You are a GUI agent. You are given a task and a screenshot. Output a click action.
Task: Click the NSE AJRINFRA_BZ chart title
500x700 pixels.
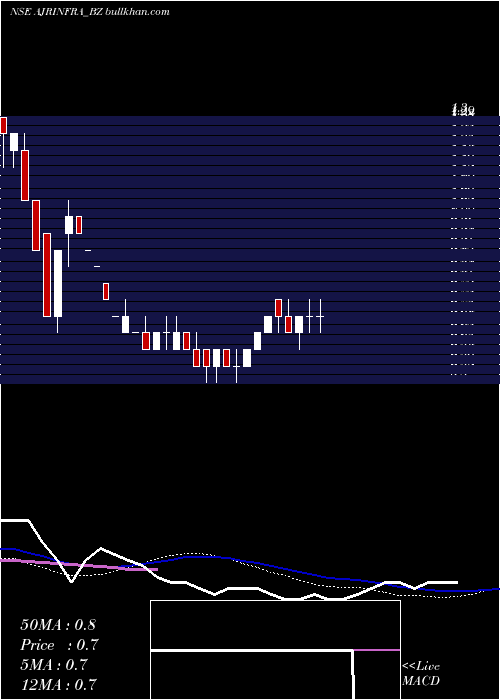(56, 12)
